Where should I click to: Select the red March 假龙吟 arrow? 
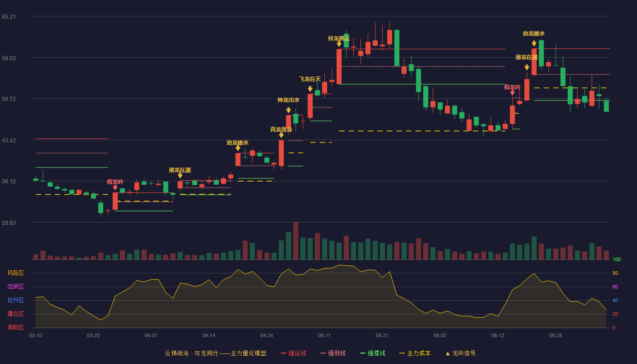pos(115,187)
